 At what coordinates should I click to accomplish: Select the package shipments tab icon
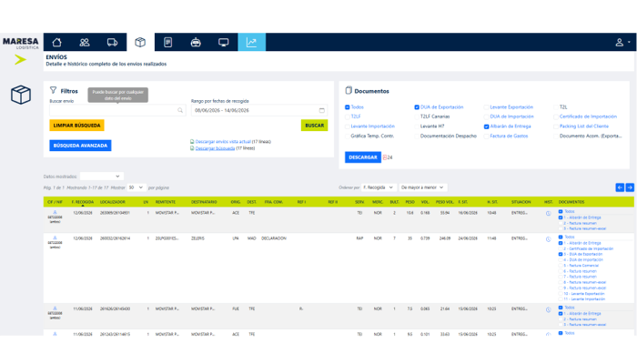tap(140, 42)
